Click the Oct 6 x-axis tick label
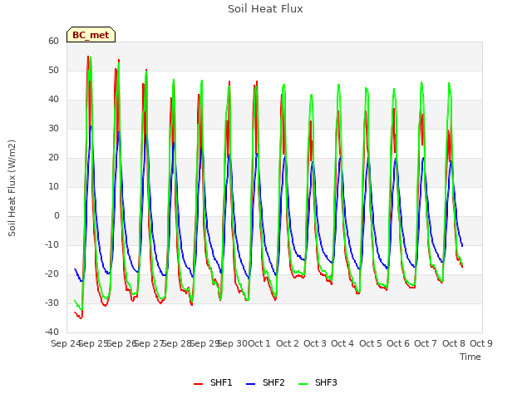532x399 pixels. tap(398, 343)
